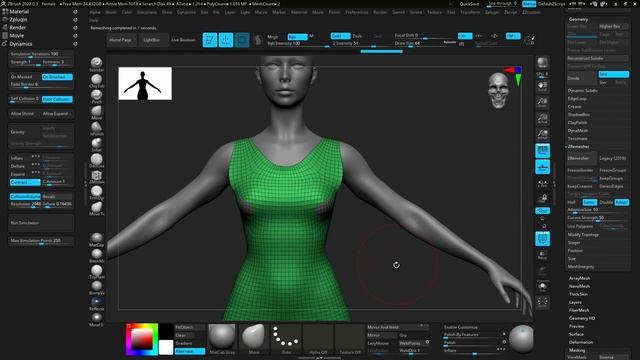The image size is (640, 360).
Task: Click the Gizmo 3D icon
Action: pos(242,40)
